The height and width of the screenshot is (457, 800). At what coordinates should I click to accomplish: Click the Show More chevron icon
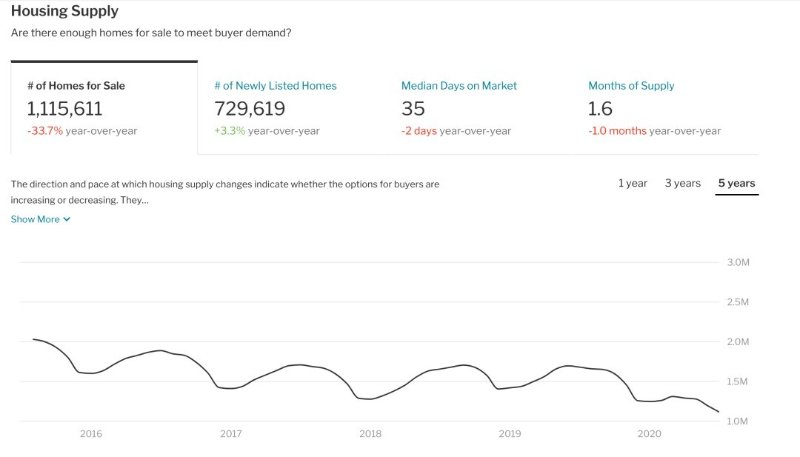66,219
